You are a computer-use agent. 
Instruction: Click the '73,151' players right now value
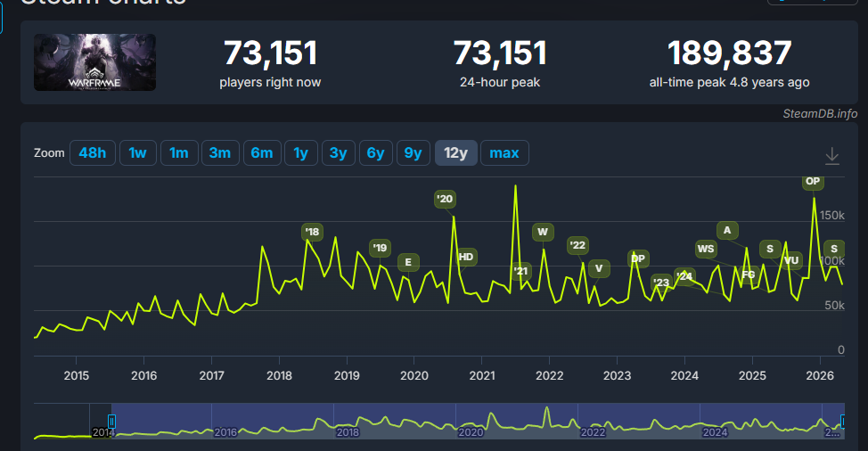pos(271,53)
